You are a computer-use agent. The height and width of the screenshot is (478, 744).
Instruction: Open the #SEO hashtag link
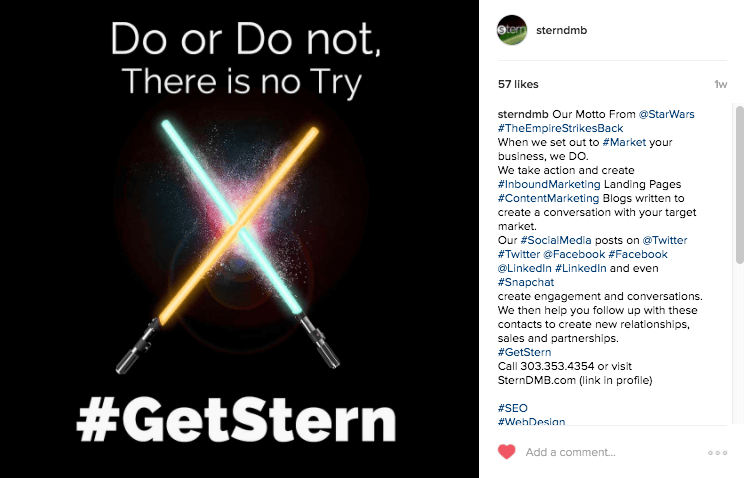click(x=512, y=408)
